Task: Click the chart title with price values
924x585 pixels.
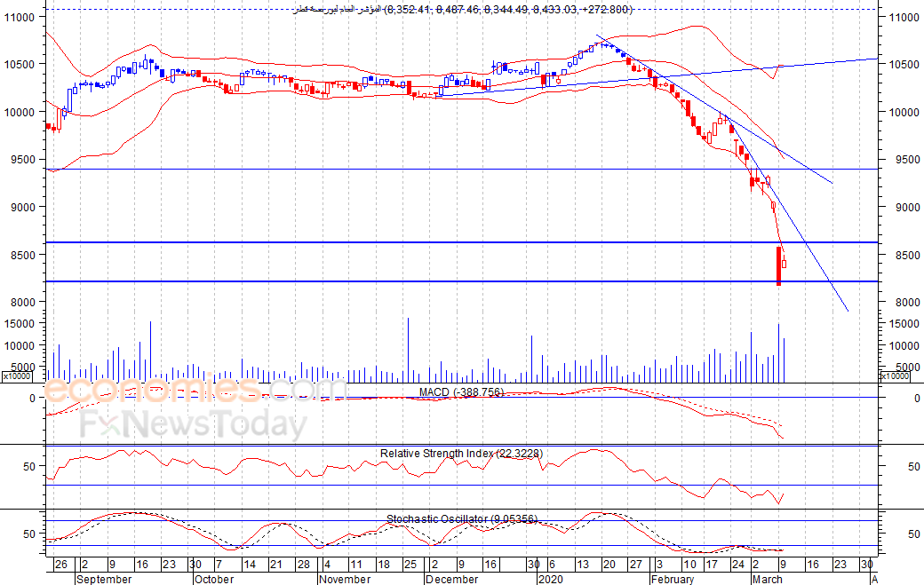Action: pos(463,10)
